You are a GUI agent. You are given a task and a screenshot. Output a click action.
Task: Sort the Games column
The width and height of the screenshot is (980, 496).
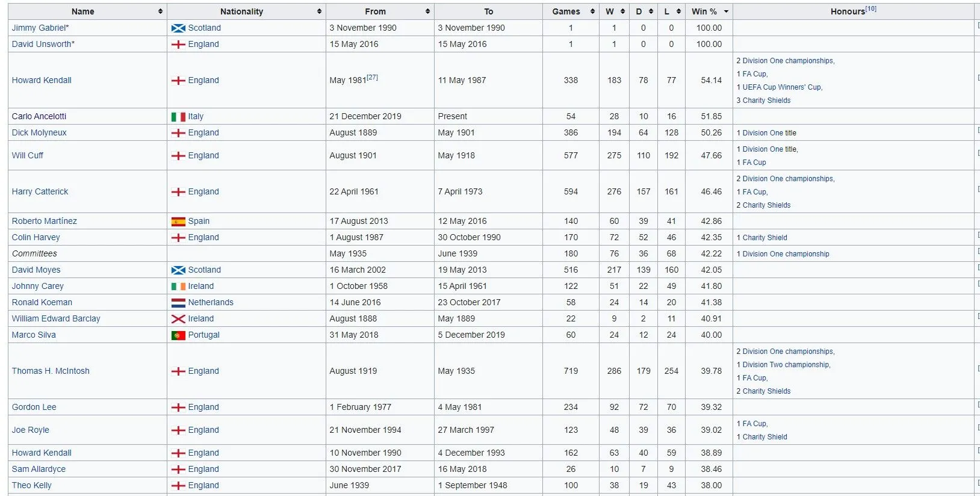[592, 11]
